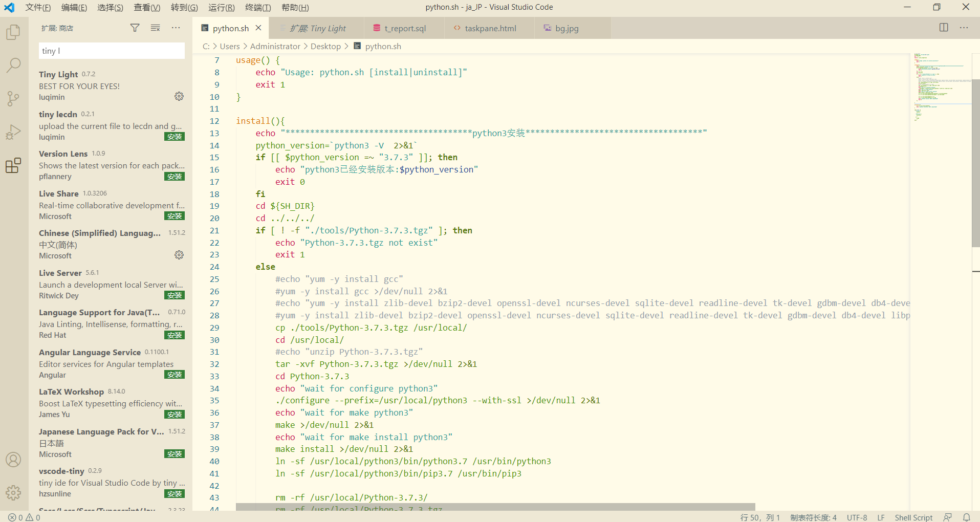Install the LaTeX Workshop extension
The width and height of the screenshot is (980, 522).
click(175, 414)
